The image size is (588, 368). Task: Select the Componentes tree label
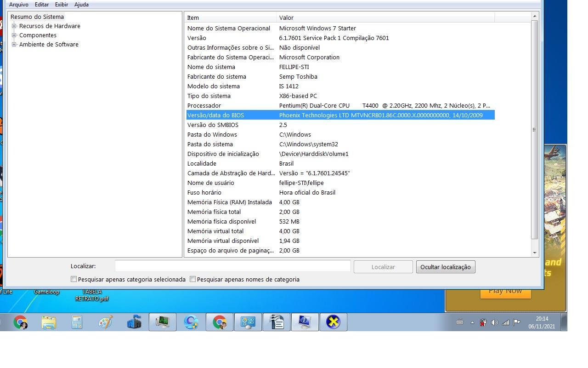tap(38, 35)
